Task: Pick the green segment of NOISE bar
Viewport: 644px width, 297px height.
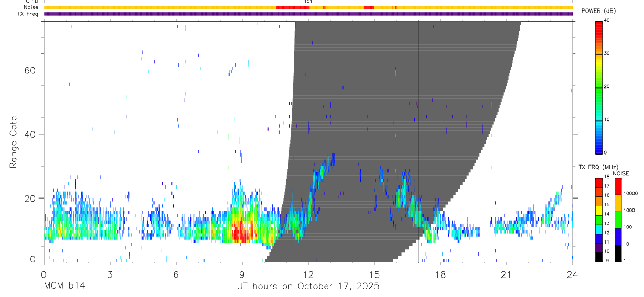Action: pyautogui.click(x=618, y=220)
